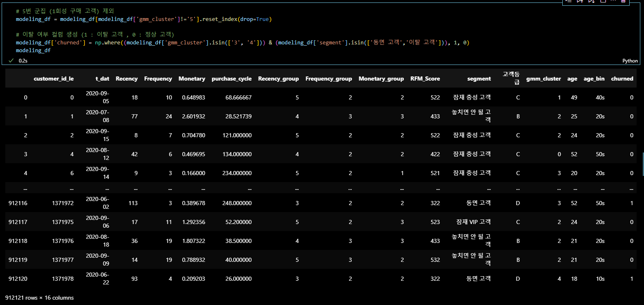The image size is (644, 305).
Task: Click the churned column header
Action: (x=622, y=79)
